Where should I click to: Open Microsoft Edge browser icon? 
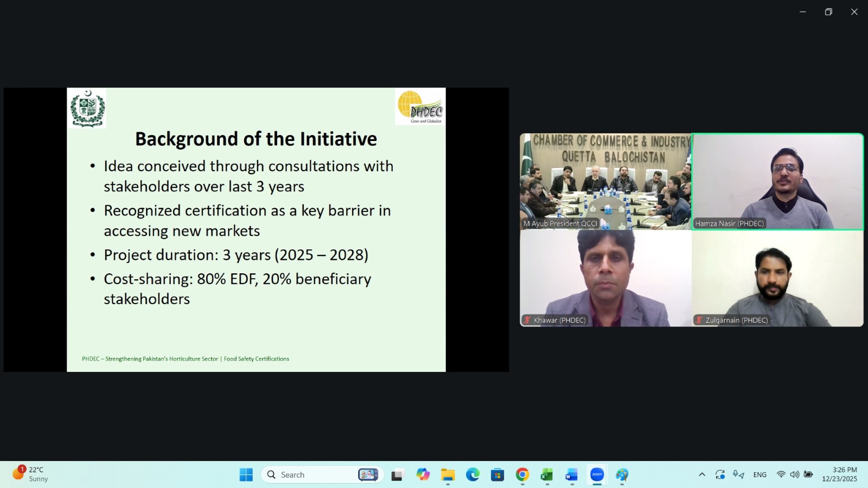(x=473, y=475)
